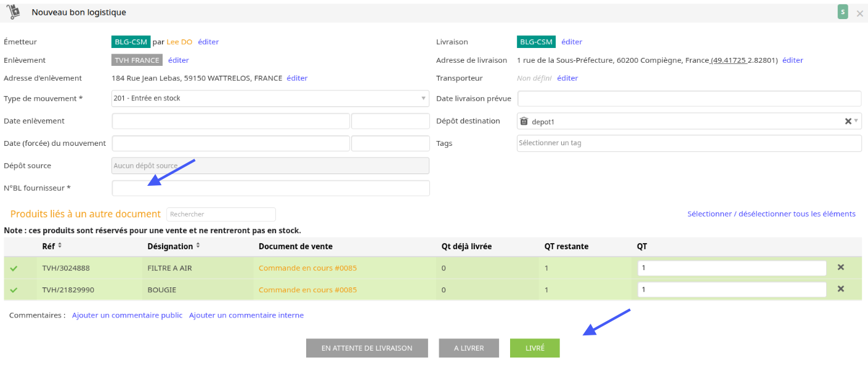Sort the table by Réf column
868x384 pixels.
[x=60, y=246]
